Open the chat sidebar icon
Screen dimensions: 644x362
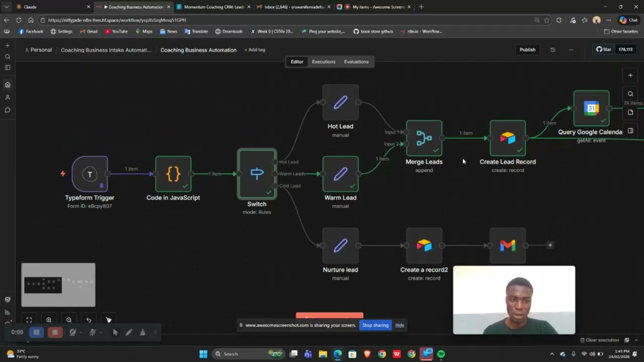coord(8,110)
